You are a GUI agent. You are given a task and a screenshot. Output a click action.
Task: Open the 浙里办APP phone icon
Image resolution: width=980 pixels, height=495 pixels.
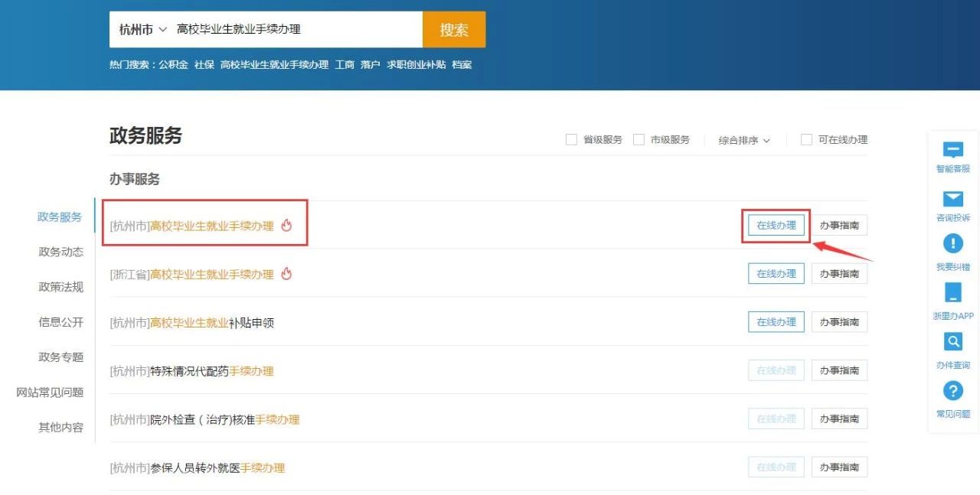pos(952,293)
